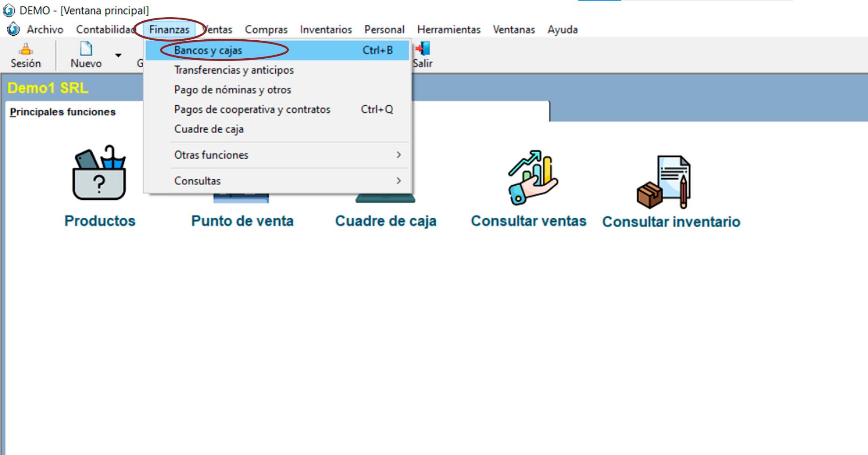Click the application logo beside Archivo

[14, 29]
